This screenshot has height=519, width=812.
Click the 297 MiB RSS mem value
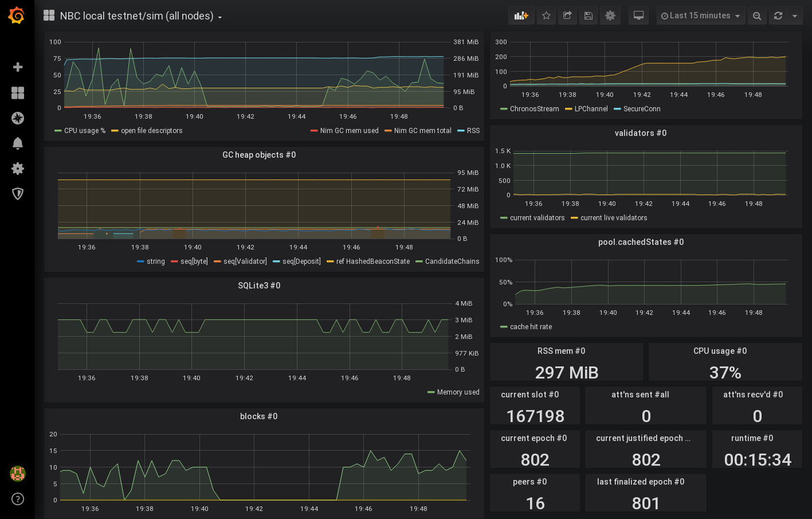[567, 373]
